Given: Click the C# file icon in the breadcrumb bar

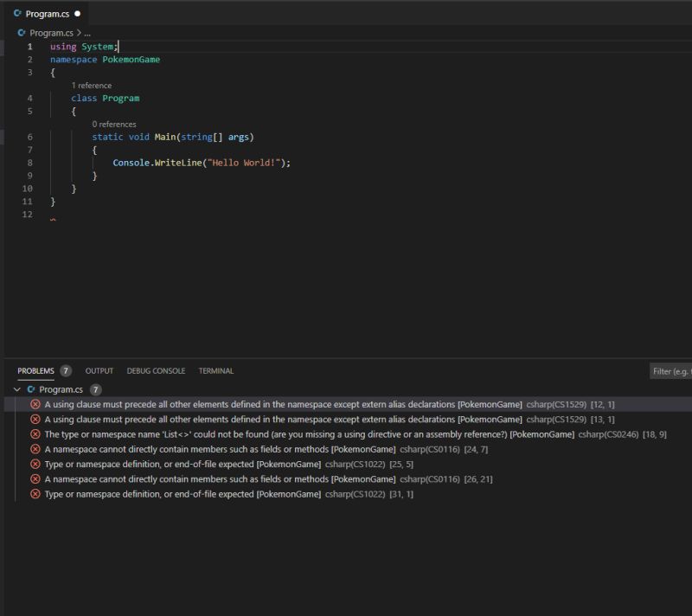Looking at the screenshot, I should pyautogui.click(x=21, y=31).
